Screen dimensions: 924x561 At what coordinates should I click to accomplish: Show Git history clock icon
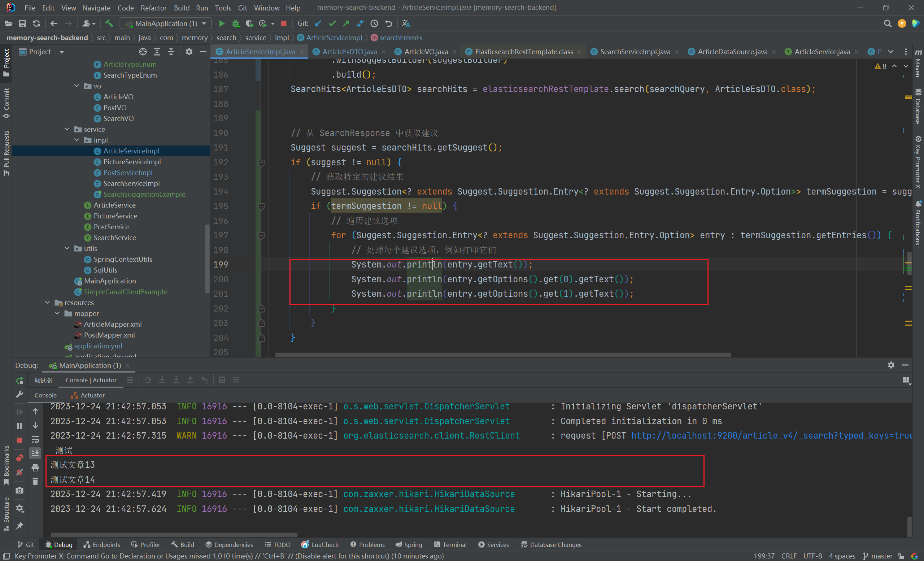(374, 23)
